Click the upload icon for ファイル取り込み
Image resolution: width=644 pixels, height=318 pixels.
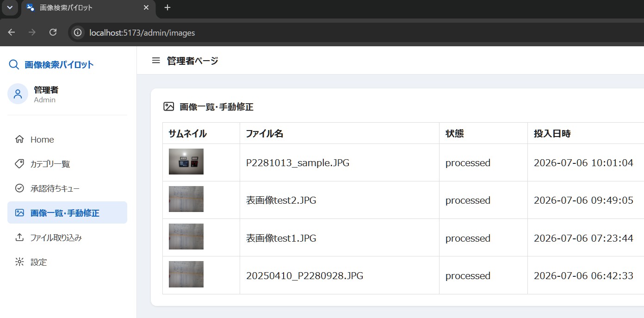[x=19, y=237]
